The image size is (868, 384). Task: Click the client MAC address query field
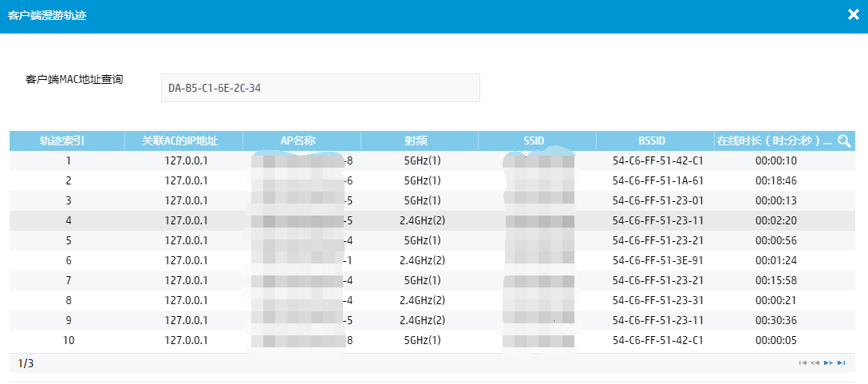point(320,88)
